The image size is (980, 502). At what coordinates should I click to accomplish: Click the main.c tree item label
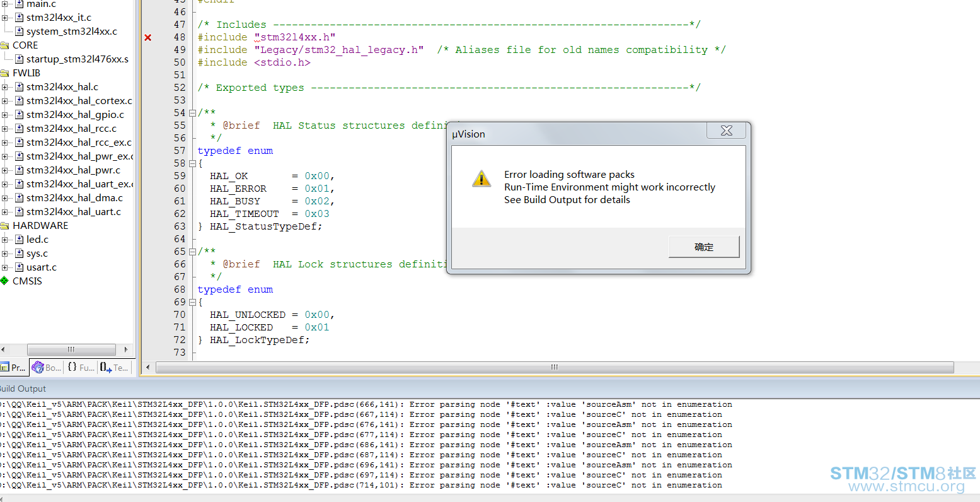[x=41, y=4]
